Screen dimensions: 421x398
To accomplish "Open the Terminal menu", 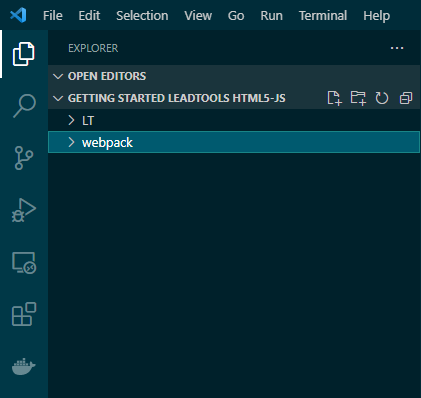I will pos(323,15).
